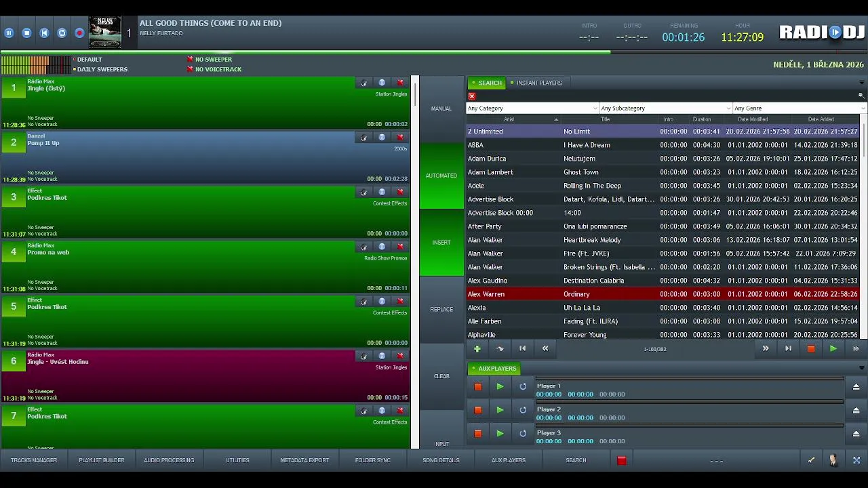The image size is (868, 488).
Task: Toggle loop on Aux Player 3
Action: [523, 433]
